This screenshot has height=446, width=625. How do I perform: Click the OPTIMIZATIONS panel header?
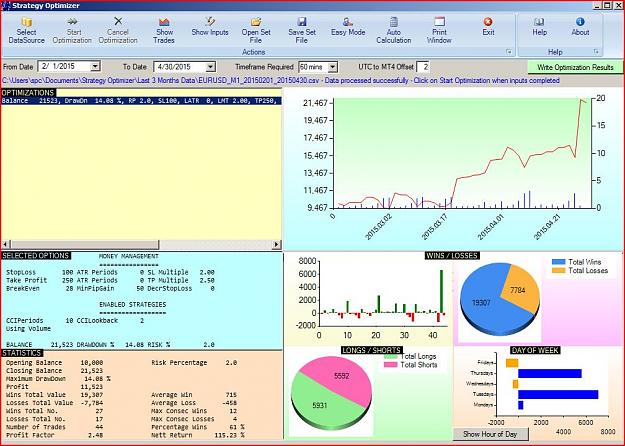click(28, 92)
